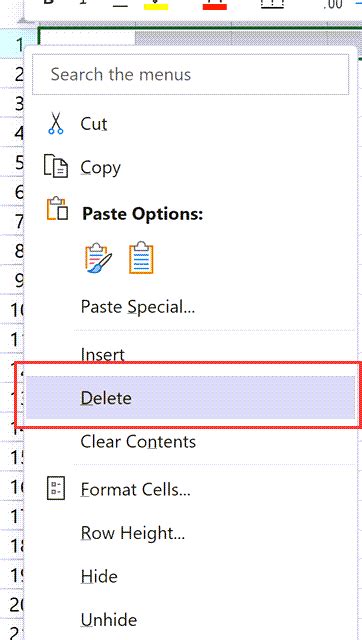Select the Cut menu entry text

(x=94, y=124)
